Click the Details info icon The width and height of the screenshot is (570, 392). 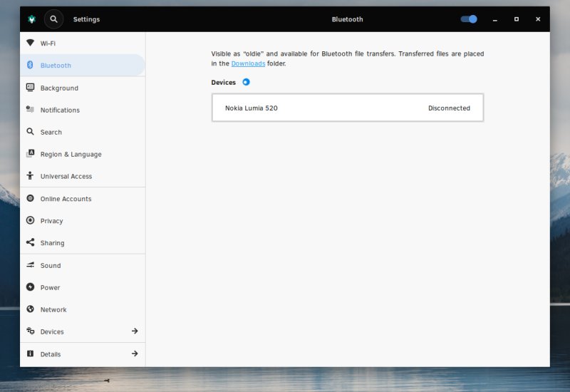click(30, 354)
